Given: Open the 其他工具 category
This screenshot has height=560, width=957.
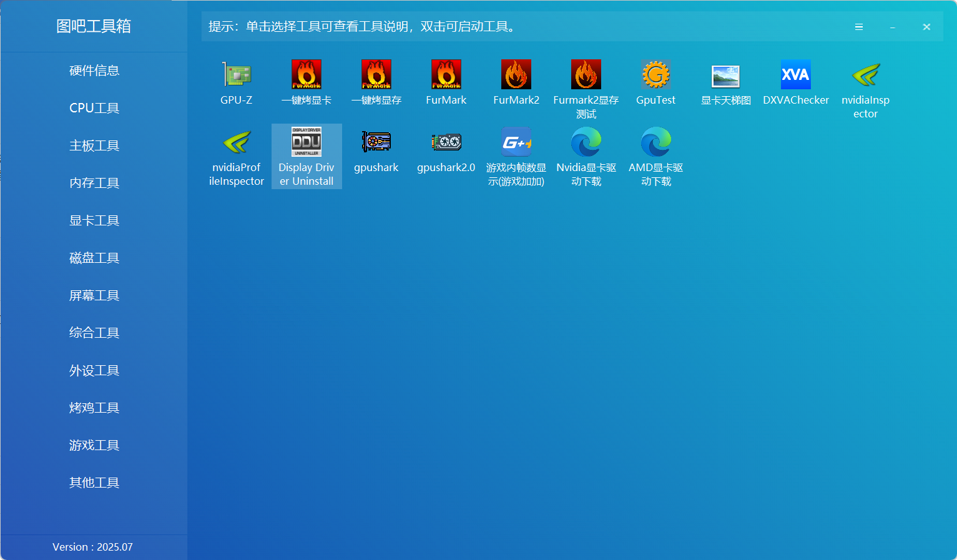Looking at the screenshot, I should pos(94,483).
